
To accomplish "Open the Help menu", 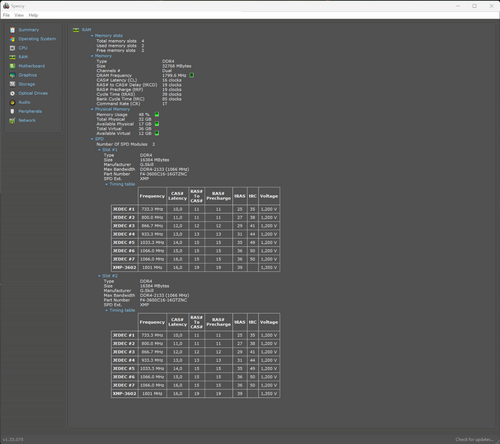I will coord(33,15).
